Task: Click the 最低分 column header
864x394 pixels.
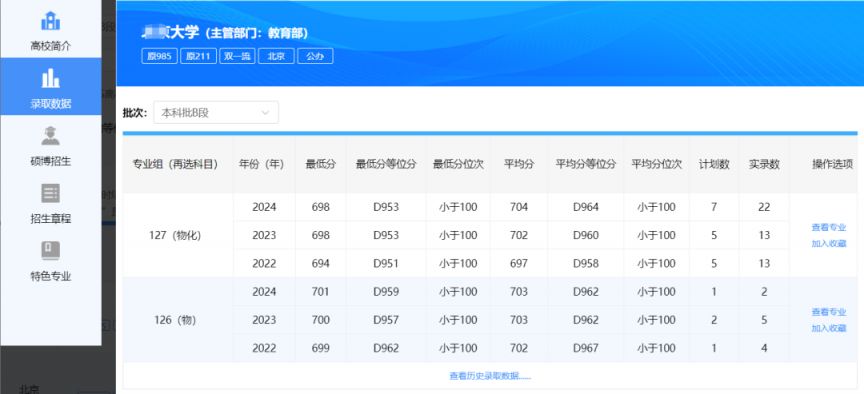Action: (320, 164)
